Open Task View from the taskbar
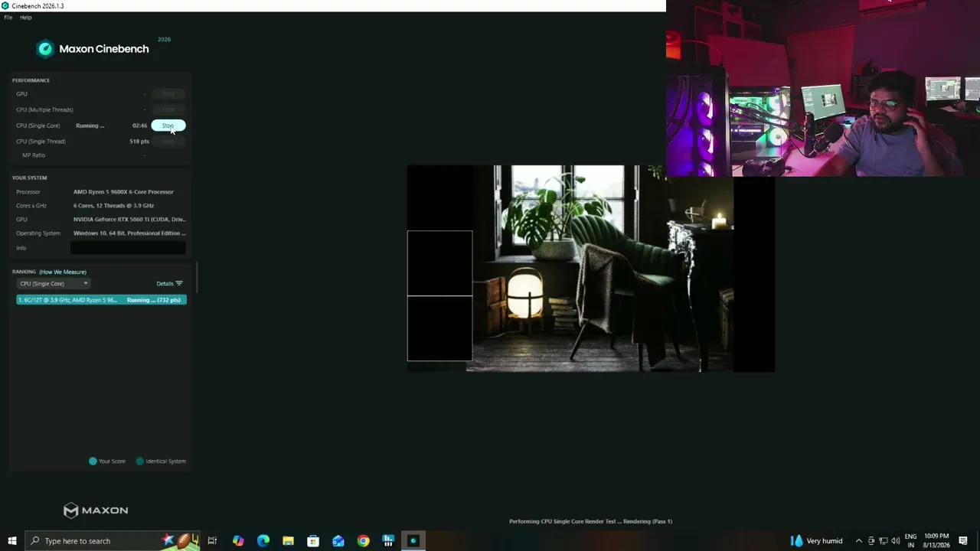Viewport: 980px width, 551px height. 212,541
